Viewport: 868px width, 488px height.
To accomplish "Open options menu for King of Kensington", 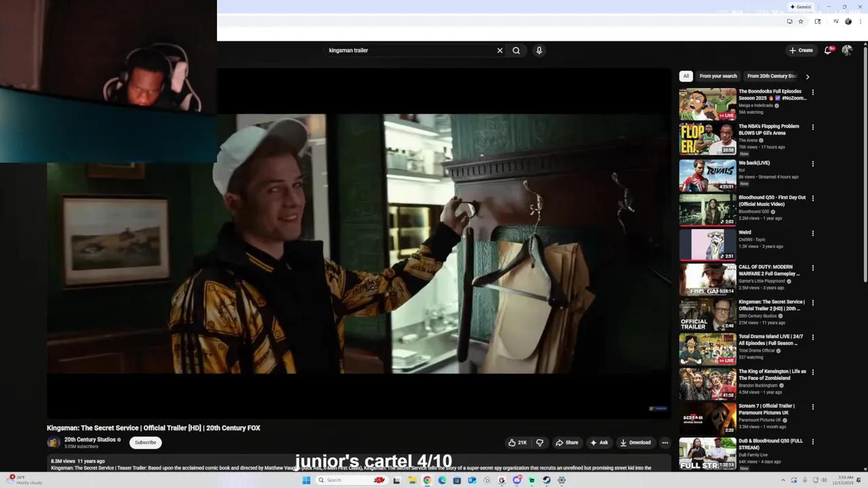I will [812, 372].
